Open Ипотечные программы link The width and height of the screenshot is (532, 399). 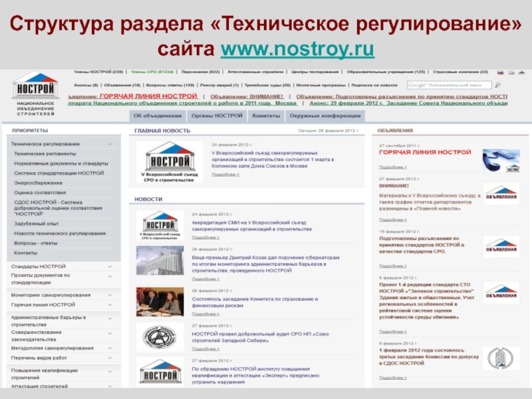[321, 85]
